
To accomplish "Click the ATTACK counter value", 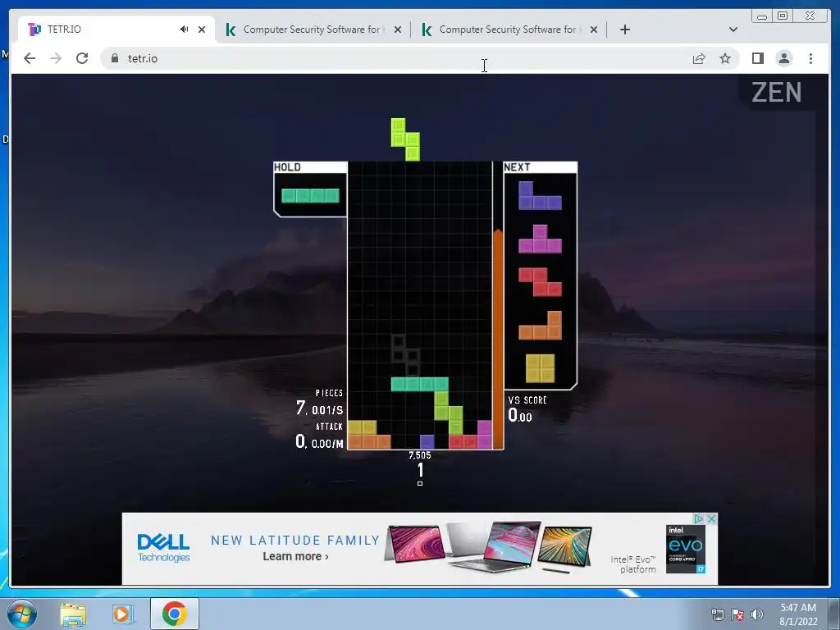I will click(x=319, y=442).
